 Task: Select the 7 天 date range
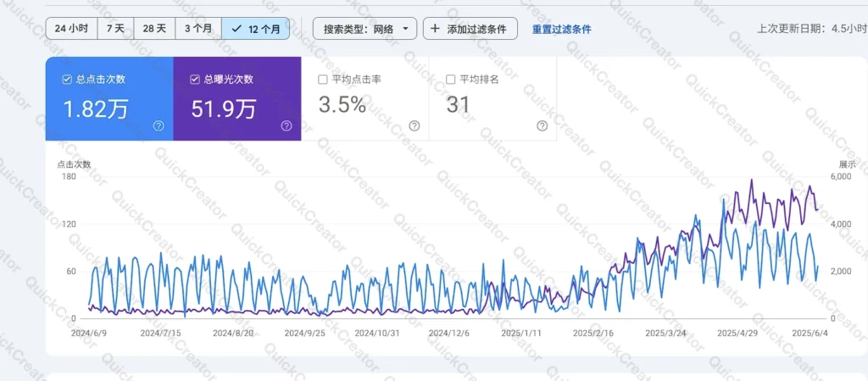115,29
